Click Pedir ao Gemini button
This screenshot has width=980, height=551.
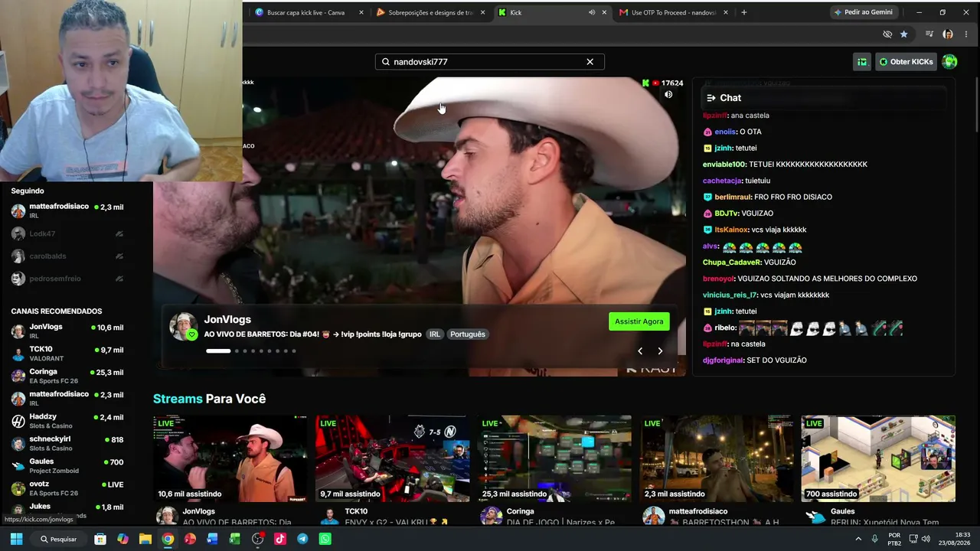pyautogui.click(x=864, y=12)
